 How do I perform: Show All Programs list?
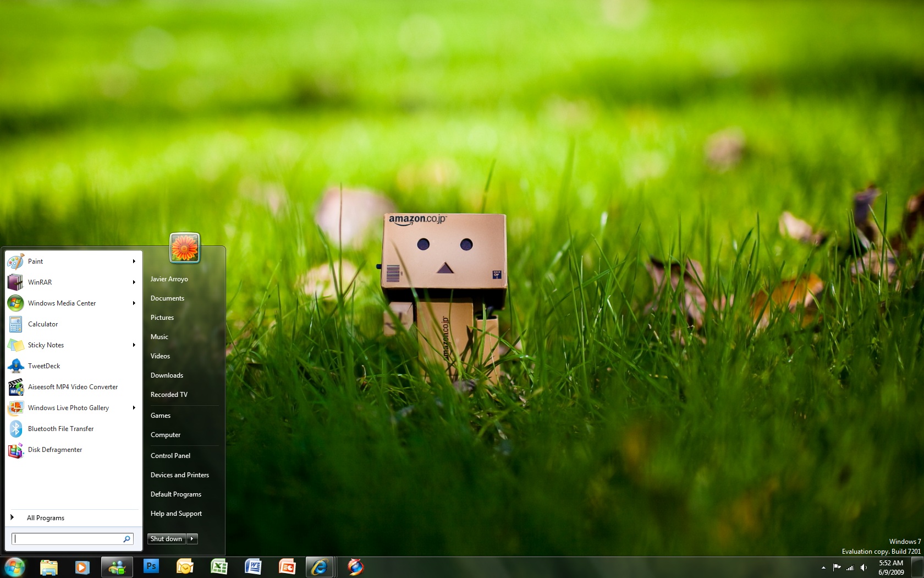click(46, 518)
